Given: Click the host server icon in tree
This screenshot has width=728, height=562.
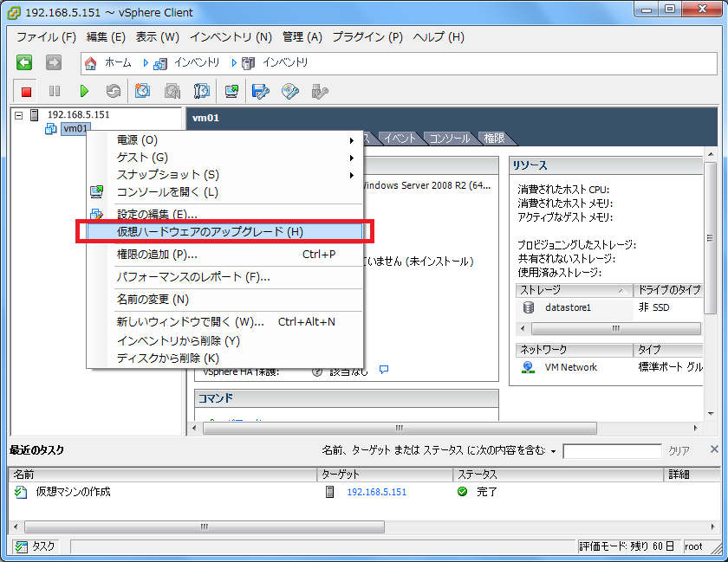Looking at the screenshot, I should (34, 115).
